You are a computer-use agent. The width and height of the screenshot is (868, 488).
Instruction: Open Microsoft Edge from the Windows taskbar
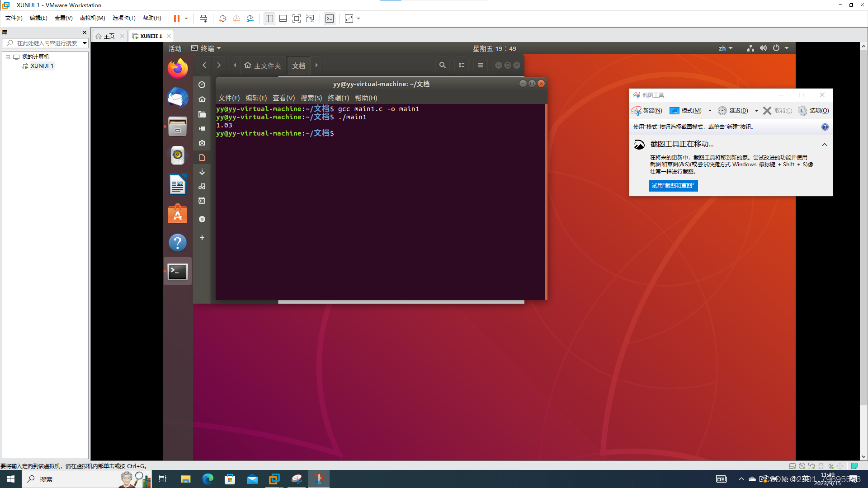coord(208,479)
